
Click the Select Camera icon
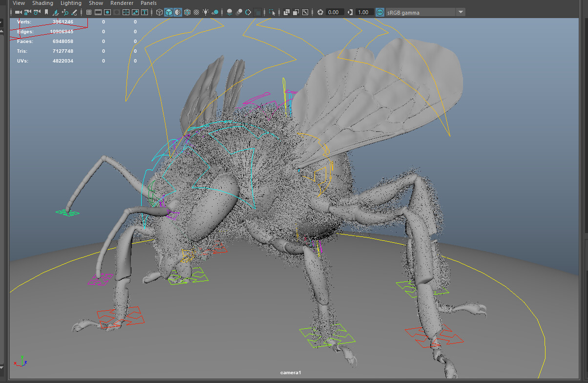[x=18, y=12]
